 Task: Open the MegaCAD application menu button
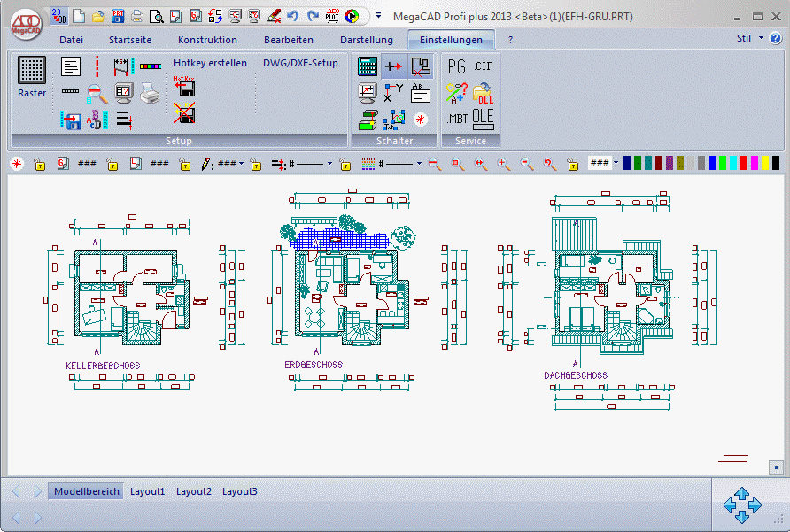(26, 25)
